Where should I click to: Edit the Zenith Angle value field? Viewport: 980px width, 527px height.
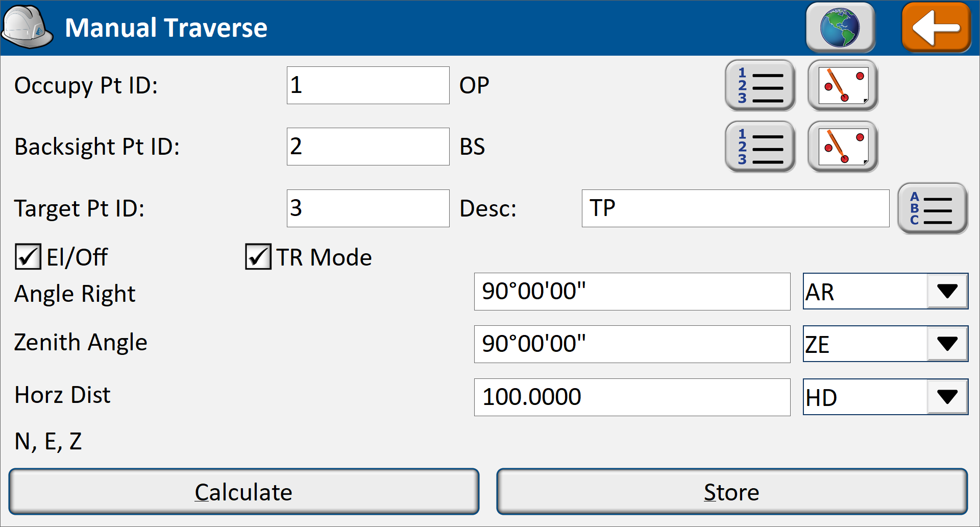point(632,344)
